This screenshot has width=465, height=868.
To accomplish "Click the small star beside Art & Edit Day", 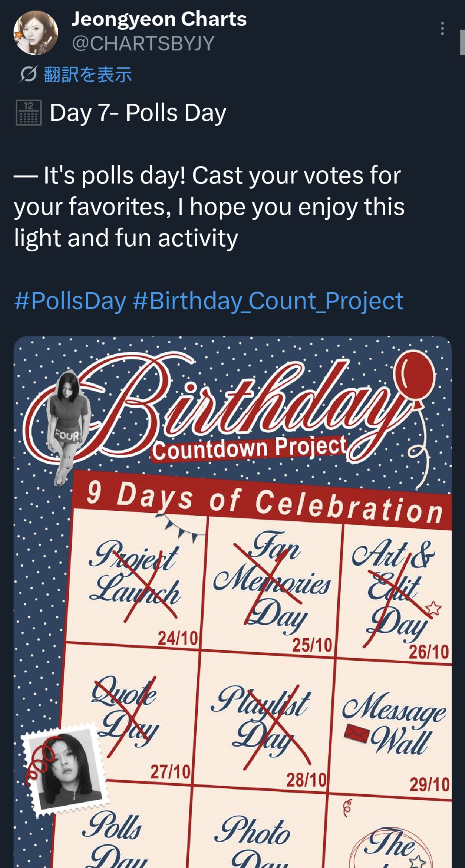I will (x=433, y=609).
